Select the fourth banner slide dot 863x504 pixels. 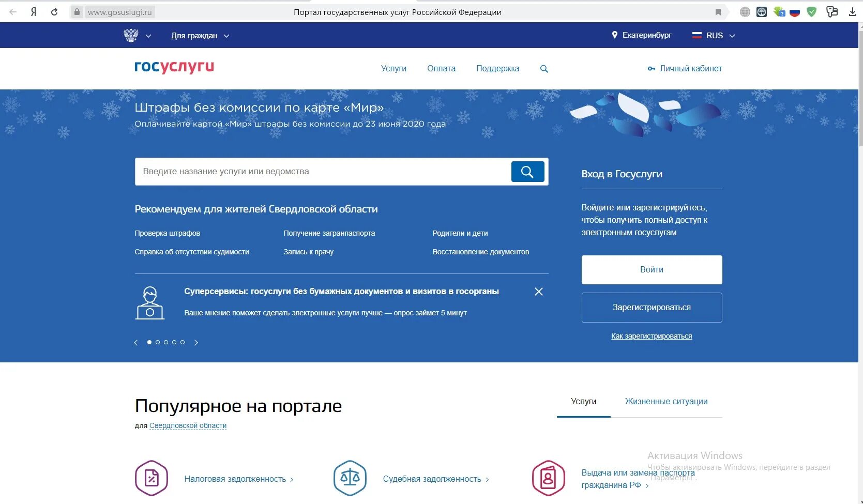point(174,342)
